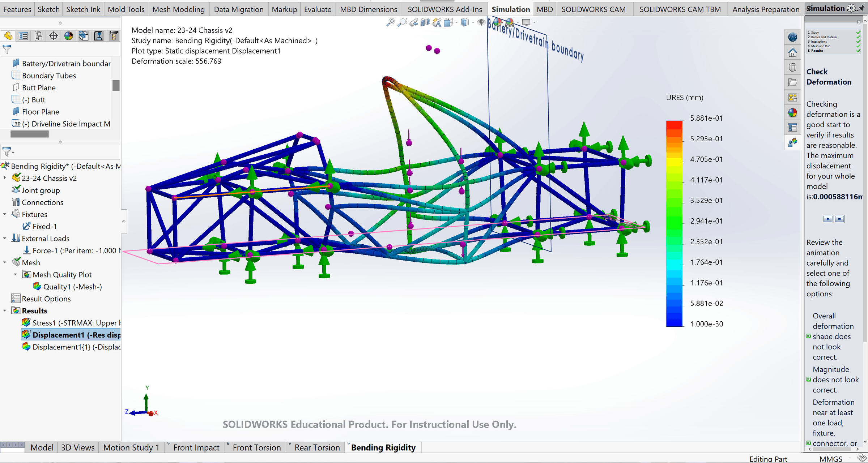Click the feature tree filter funnel icon
The height and width of the screenshot is (463, 868).
click(x=7, y=49)
